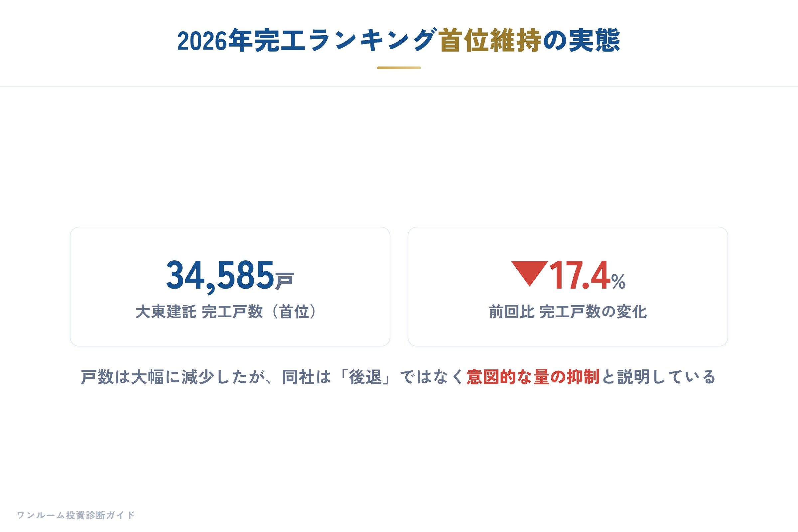
Task: Click the horizontal divider line under the header
Action: click(x=399, y=87)
